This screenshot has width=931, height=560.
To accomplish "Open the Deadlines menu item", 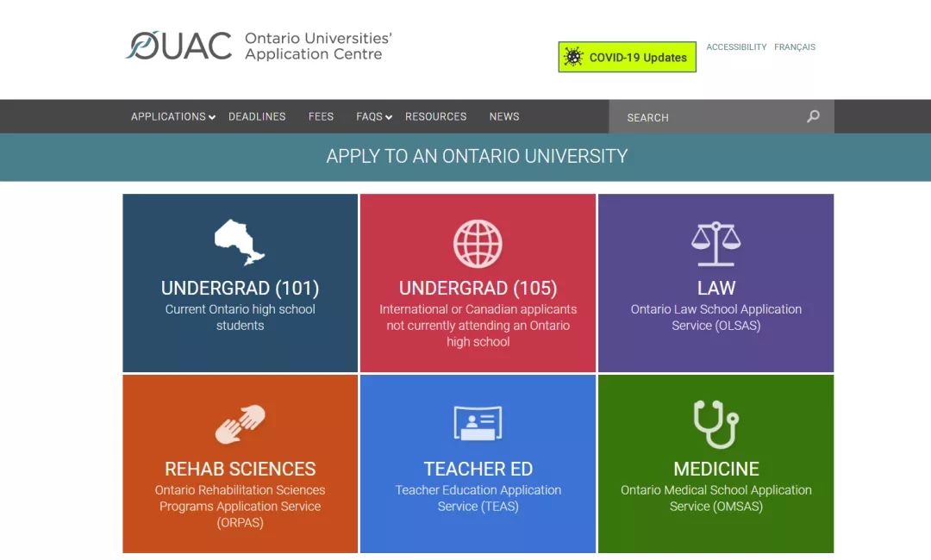I will point(257,116).
